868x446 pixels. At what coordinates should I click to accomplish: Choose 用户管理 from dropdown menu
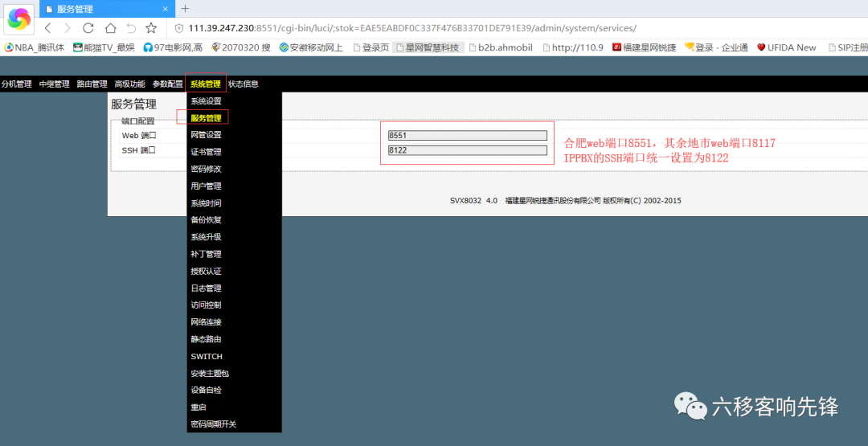coord(206,186)
